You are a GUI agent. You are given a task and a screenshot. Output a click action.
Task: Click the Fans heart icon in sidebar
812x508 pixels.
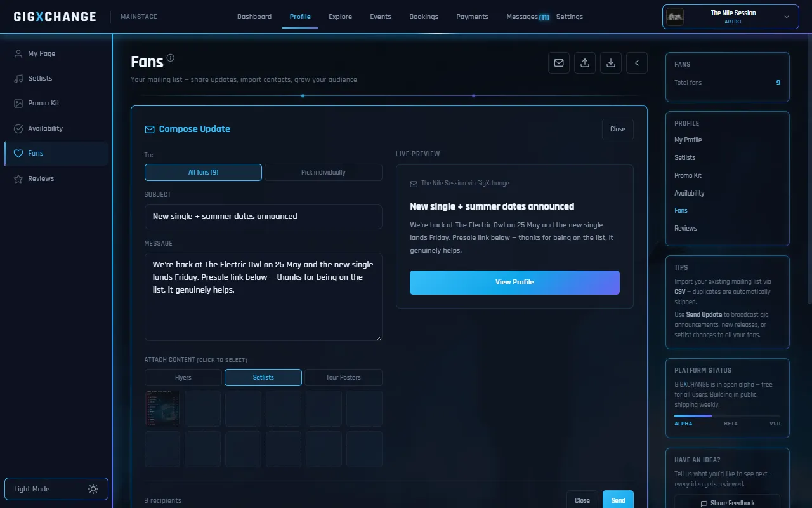18,153
